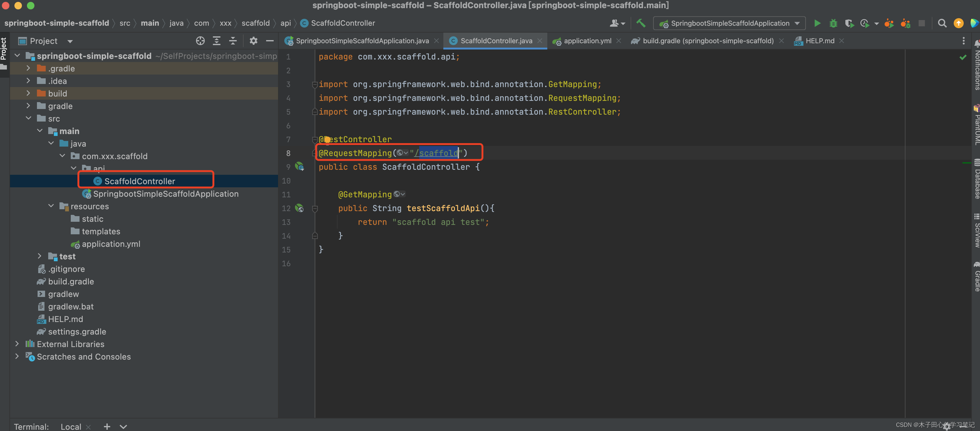Toggle fold marker on line 7 annotation

tap(315, 139)
